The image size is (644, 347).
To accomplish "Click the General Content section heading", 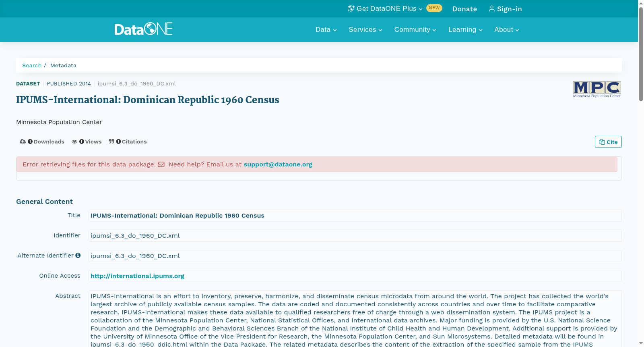I will pos(44,202).
